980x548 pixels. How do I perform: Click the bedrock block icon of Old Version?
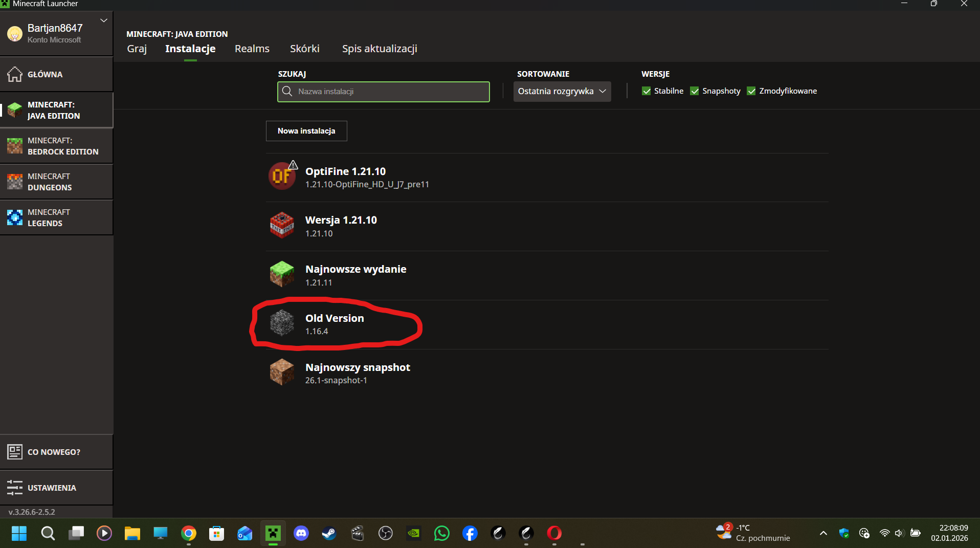point(282,323)
